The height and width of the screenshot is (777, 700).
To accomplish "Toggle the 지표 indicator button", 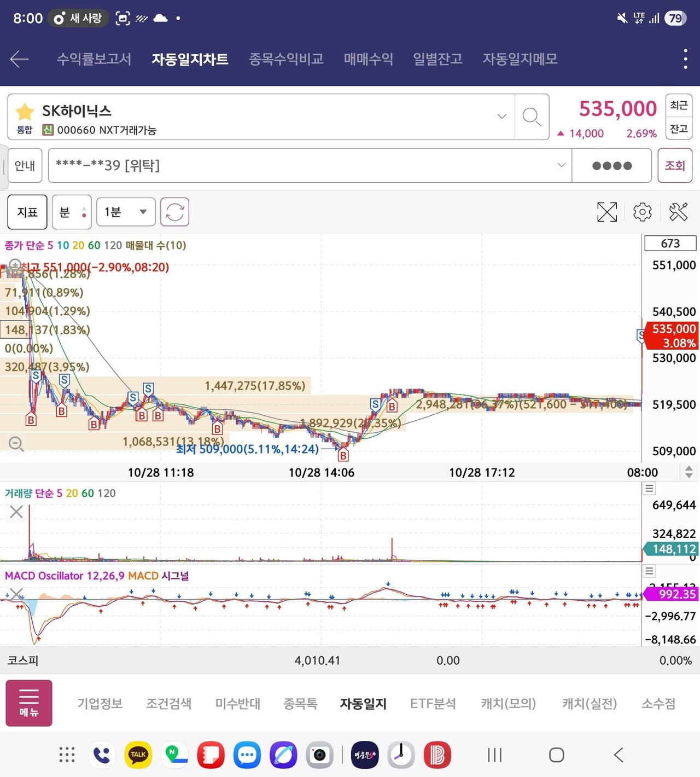I will [x=27, y=212].
